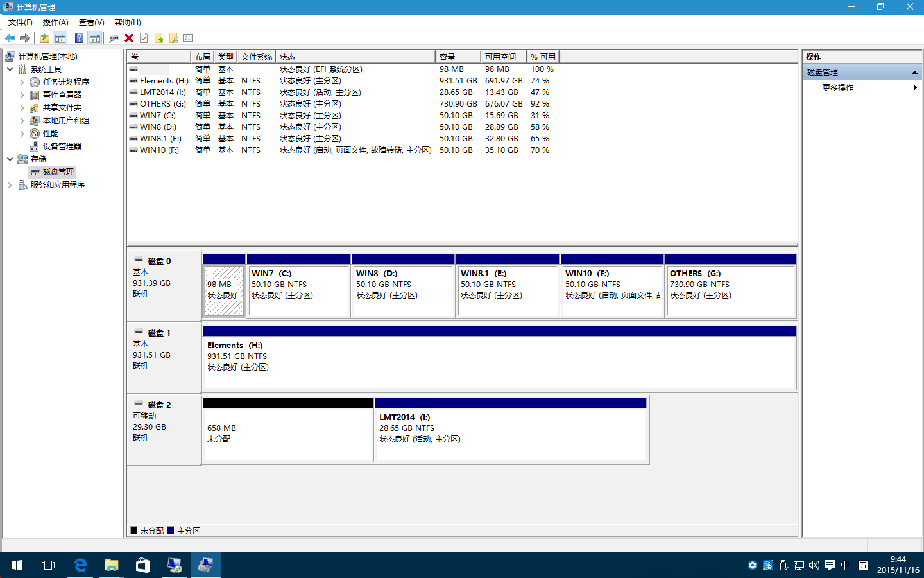This screenshot has width=924, height=578.
Task: Expand the 共享文件夹 node
Action: pyautogui.click(x=22, y=108)
